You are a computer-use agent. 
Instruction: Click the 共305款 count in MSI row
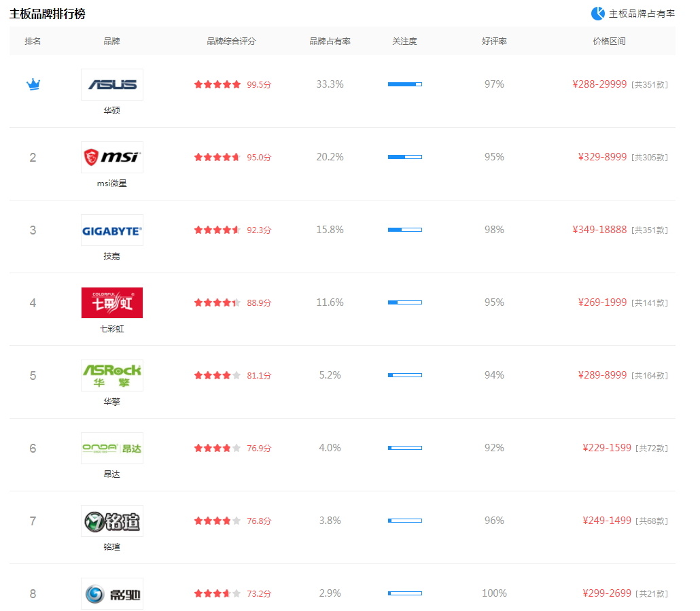[650, 158]
